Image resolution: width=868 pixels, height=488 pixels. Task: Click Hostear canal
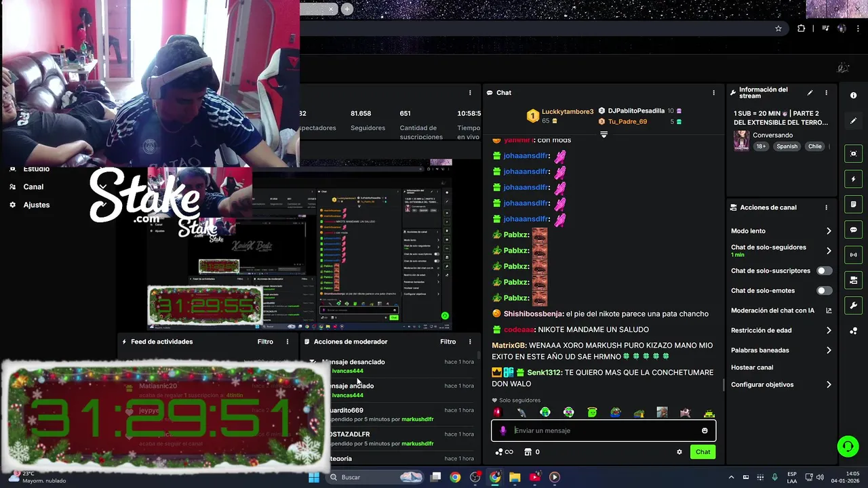[752, 367]
